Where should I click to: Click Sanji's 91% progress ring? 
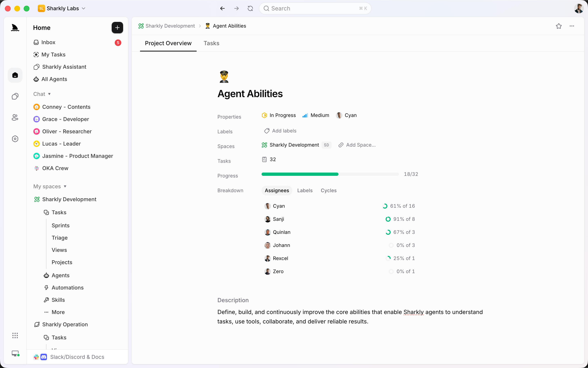coord(388,219)
